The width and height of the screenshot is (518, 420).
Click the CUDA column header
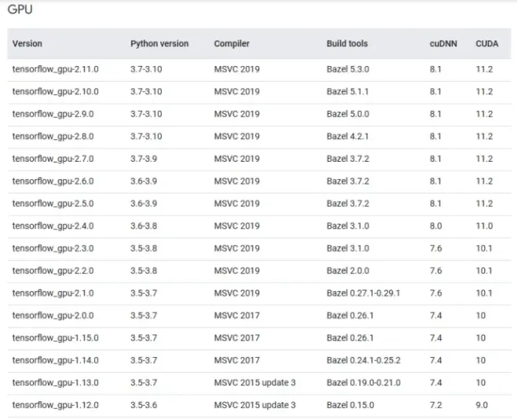487,44
